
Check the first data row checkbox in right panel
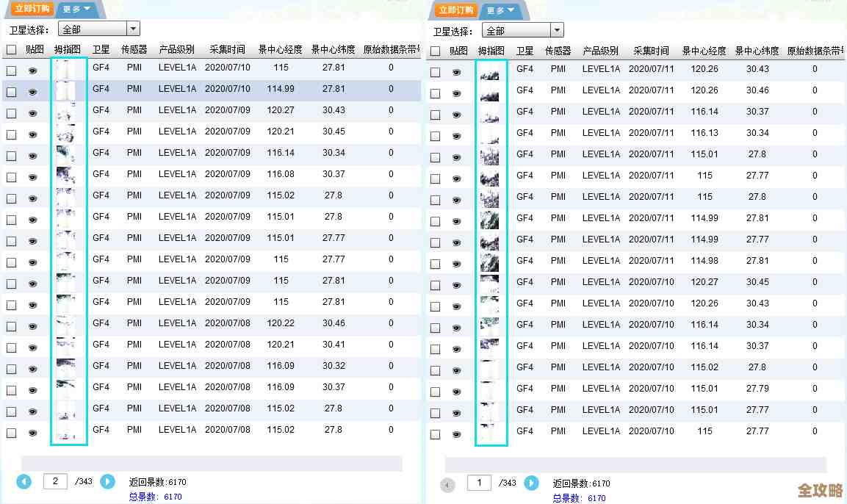(x=433, y=72)
